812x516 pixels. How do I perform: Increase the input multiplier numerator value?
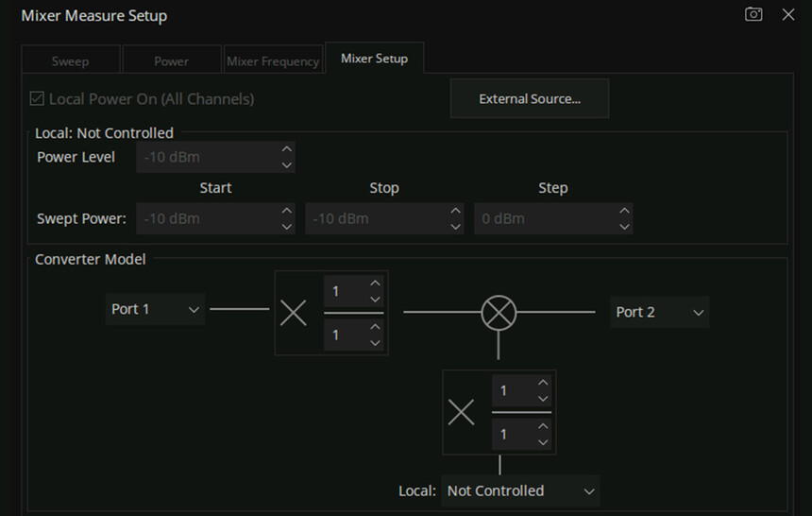pyautogui.click(x=375, y=284)
